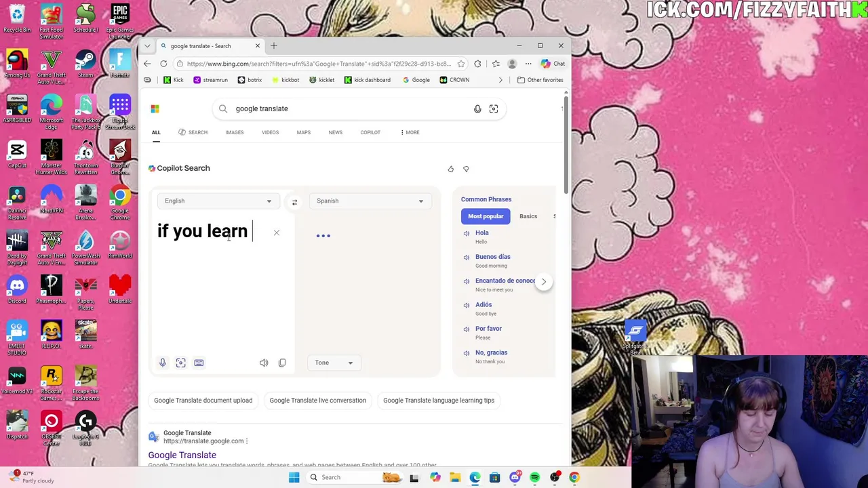Open the Among Us desktop shortcut
The image size is (868, 488).
point(17,63)
